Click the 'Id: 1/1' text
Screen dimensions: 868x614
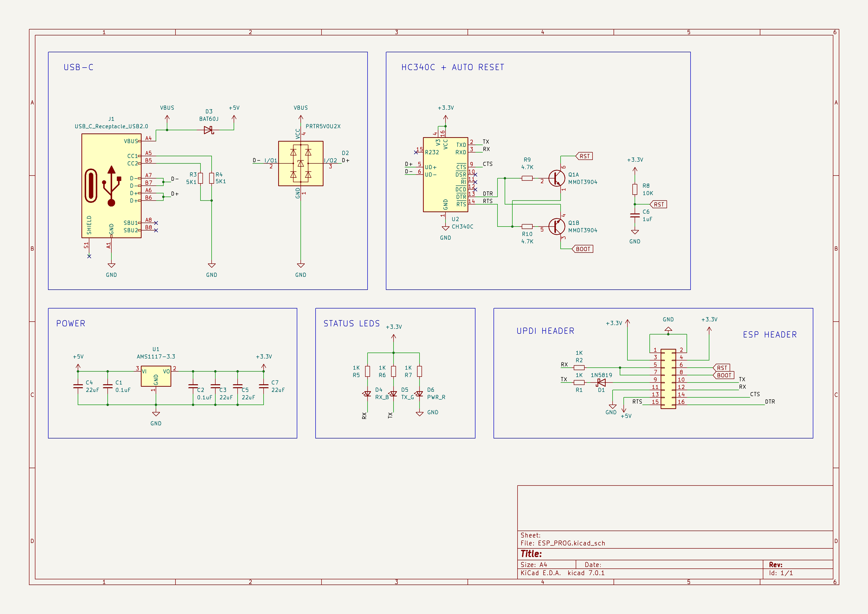coord(781,573)
